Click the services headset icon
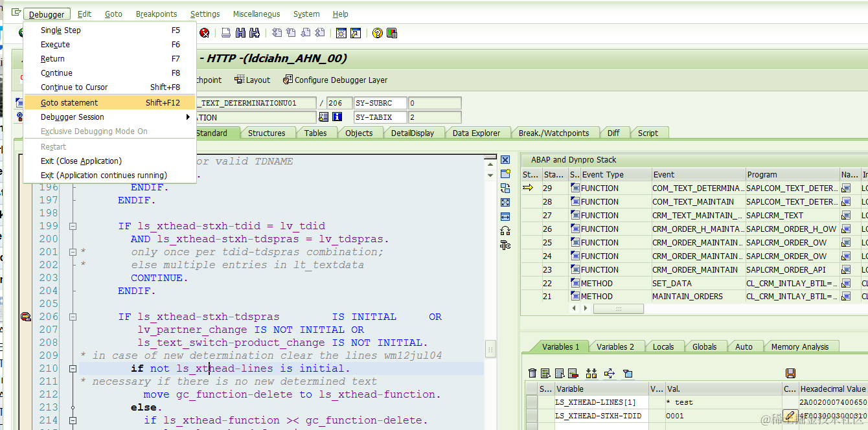 (505, 231)
